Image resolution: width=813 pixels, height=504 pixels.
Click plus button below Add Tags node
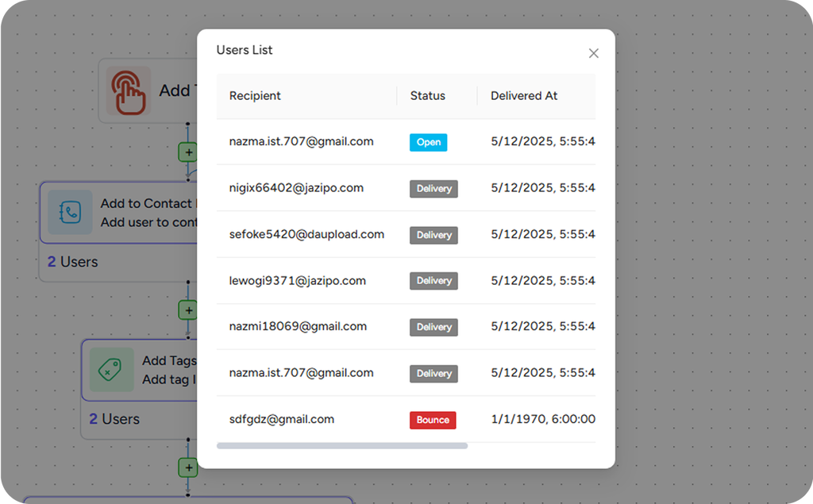coord(188,467)
